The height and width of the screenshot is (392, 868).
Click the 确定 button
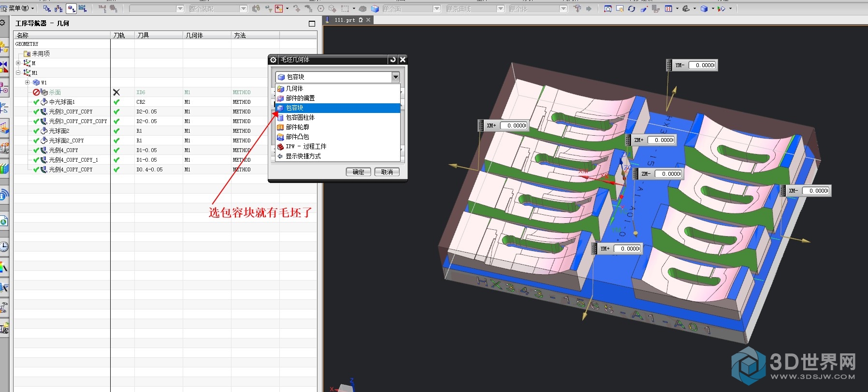click(359, 172)
